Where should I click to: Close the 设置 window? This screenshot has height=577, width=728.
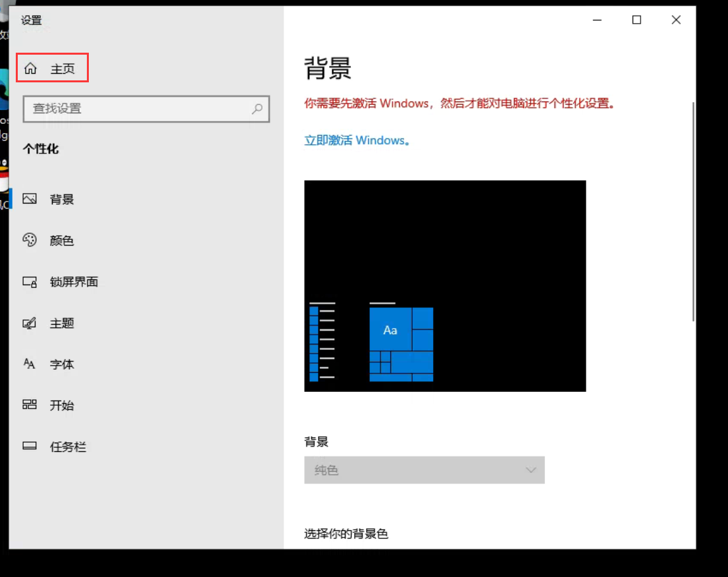coord(676,20)
